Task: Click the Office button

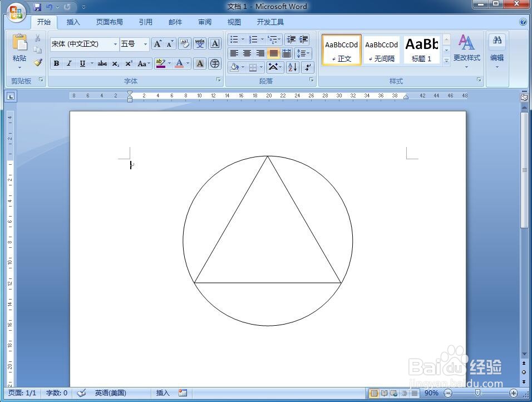Action: coord(16,13)
